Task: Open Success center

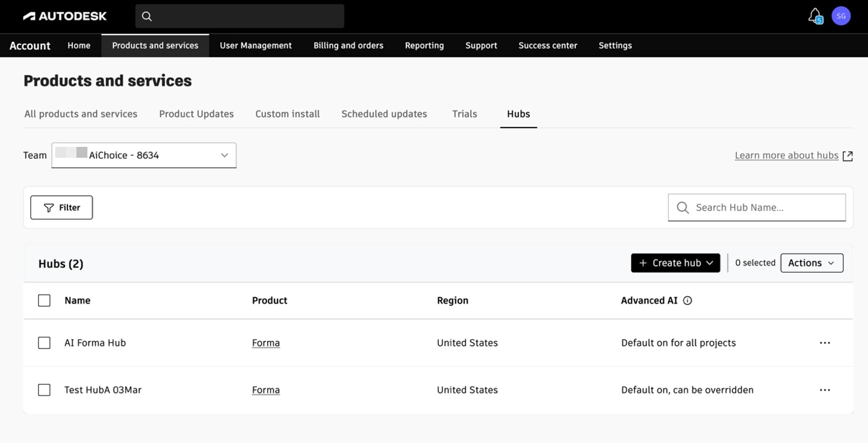Action: click(x=548, y=46)
